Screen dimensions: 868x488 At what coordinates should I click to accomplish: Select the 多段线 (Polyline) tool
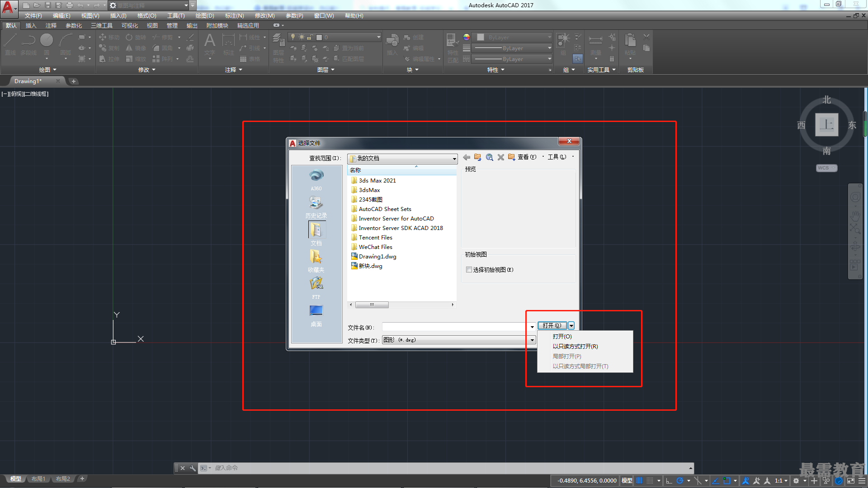point(28,44)
